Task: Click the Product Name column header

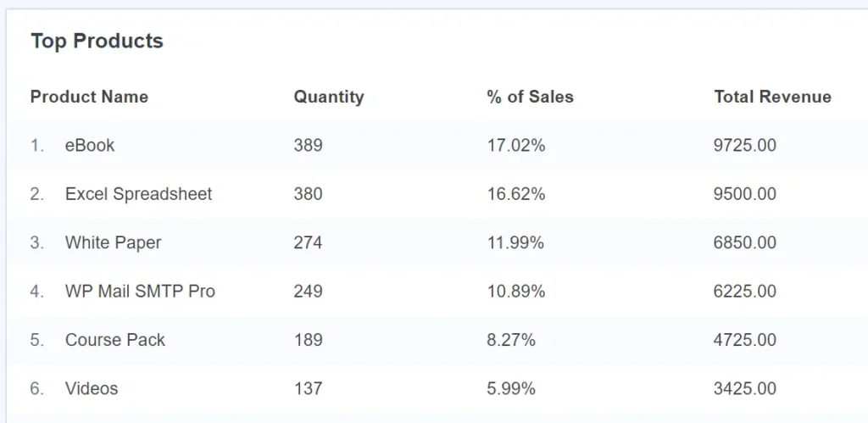Action: click(x=89, y=97)
